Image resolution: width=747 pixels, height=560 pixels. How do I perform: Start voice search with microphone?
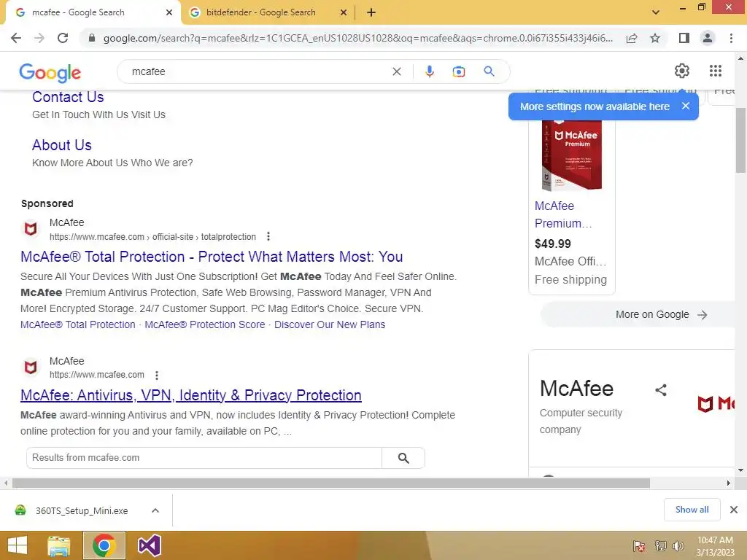point(429,71)
